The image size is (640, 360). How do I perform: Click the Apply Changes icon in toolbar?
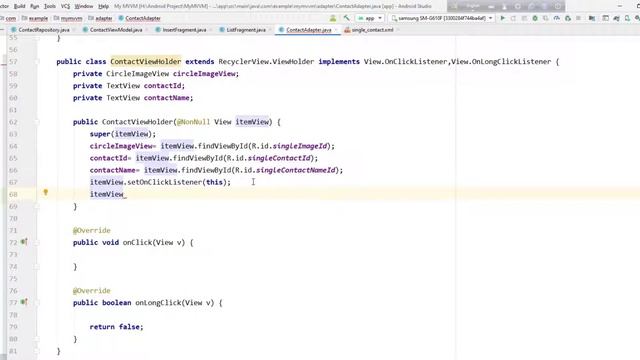[x=513, y=18]
